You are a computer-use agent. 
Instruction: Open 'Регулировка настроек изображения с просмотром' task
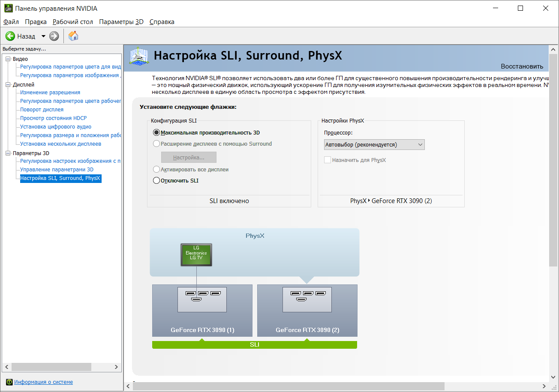[71, 161]
